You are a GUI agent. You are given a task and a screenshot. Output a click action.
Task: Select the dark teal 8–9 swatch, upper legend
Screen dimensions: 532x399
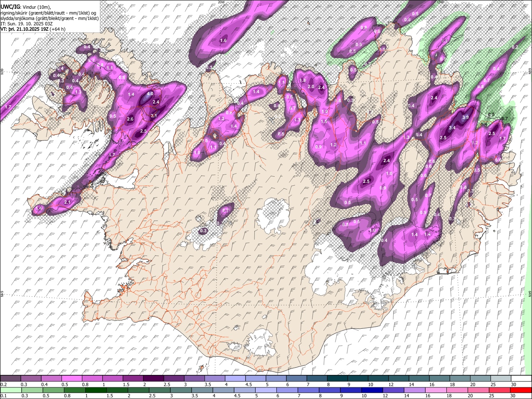(337, 379)
